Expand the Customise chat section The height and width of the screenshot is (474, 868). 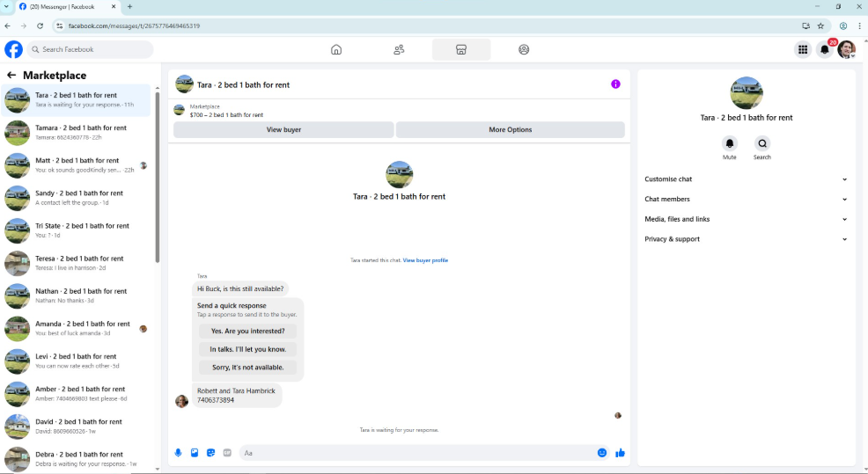click(x=746, y=179)
